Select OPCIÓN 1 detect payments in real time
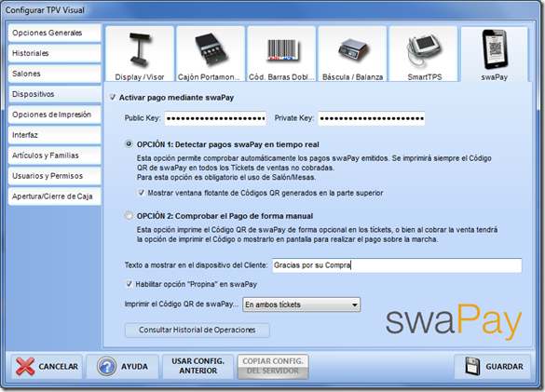545x392 pixels. 129,144
